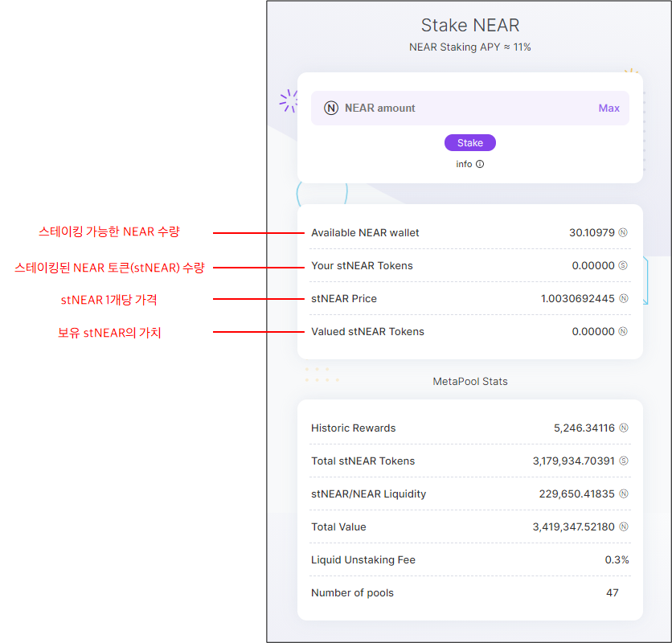Viewport: 672px width, 643px height.
Task: Click the Your stNEAR Tokens label
Action: click(x=363, y=266)
